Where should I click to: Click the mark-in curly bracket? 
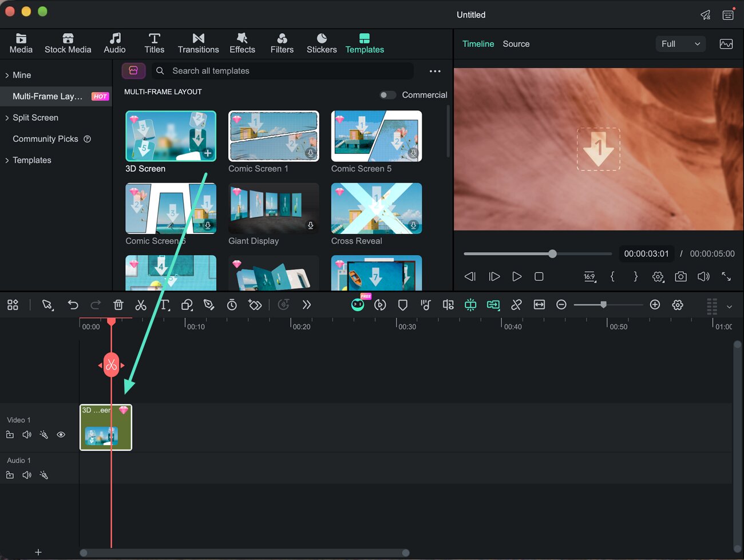[612, 276]
